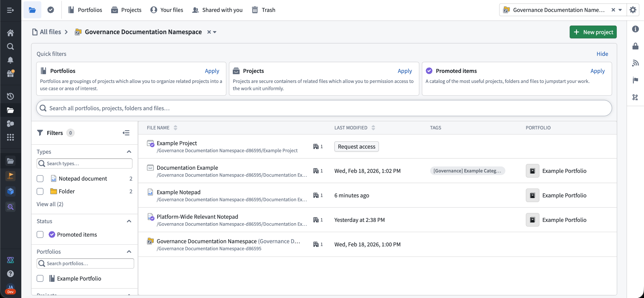Open the info panel icon on right rail
This screenshot has height=298, width=644.
click(636, 29)
